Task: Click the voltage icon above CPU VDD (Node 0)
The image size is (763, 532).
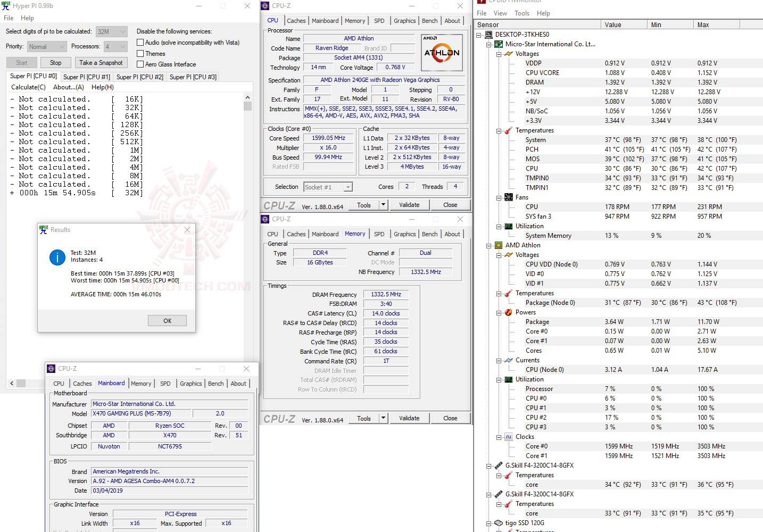Action: (509, 255)
